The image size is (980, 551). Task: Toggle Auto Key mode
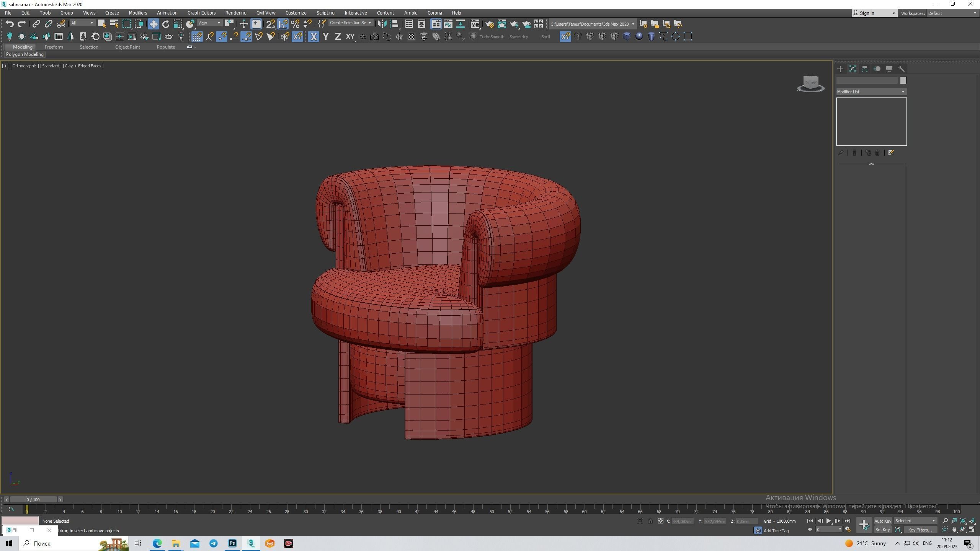click(883, 521)
